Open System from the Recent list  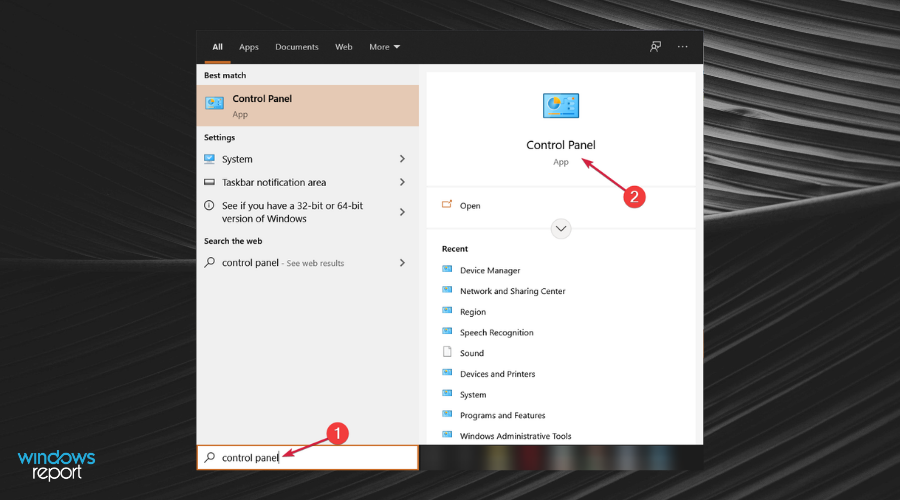[x=473, y=395]
